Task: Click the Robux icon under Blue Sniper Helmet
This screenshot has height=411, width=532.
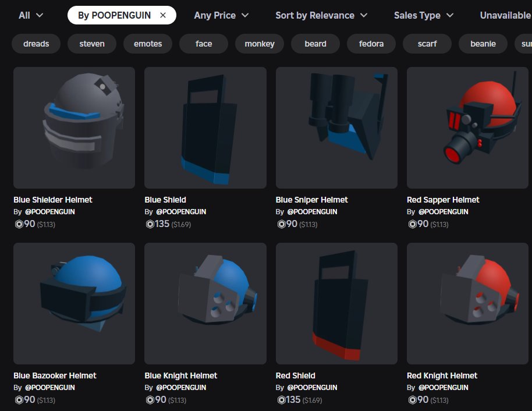Action: (x=281, y=224)
